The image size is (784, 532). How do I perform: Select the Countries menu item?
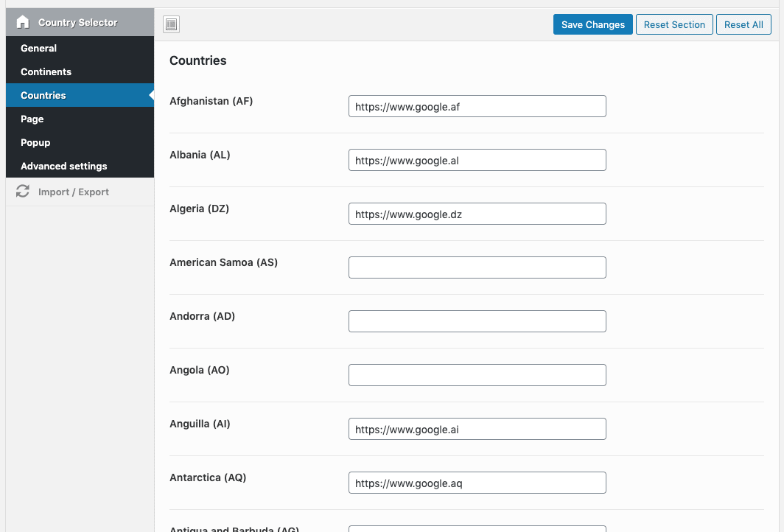(43, 95)
